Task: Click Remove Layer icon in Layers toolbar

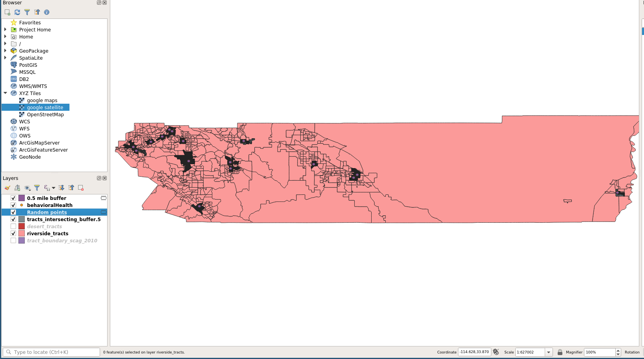Action: 81,188
